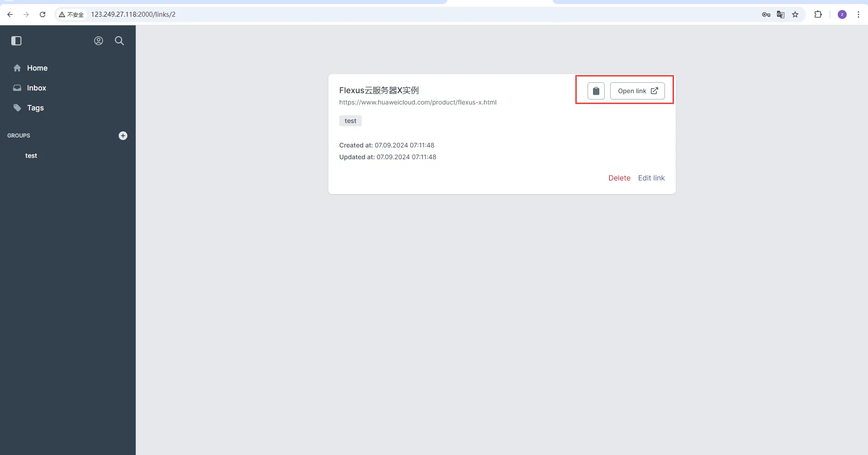The image size is (868, 455).
Task: Click the not-secure warning badge
Action: 71,14
